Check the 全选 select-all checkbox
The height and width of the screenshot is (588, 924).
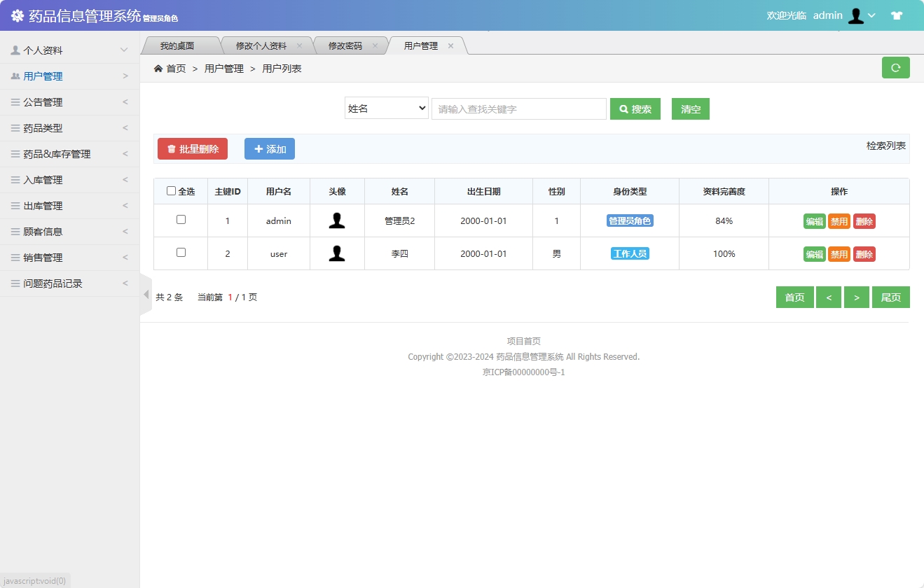pos(170,190)
